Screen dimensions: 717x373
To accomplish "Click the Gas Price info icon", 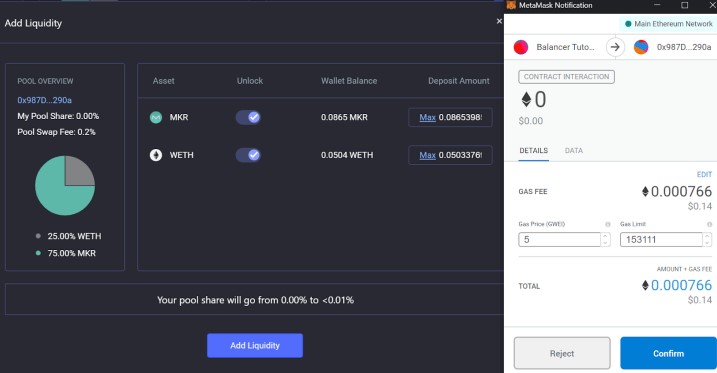I will tap(608, 224).
